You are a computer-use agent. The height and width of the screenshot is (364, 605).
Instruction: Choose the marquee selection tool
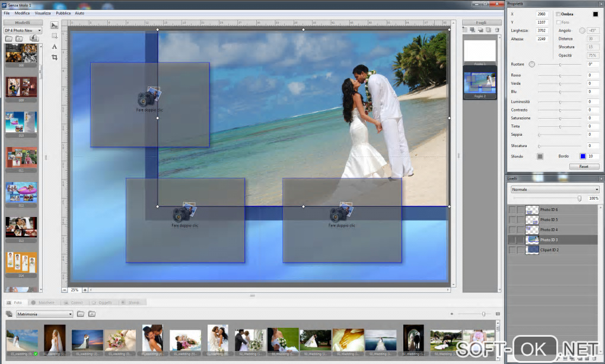(x=55, y=36)
